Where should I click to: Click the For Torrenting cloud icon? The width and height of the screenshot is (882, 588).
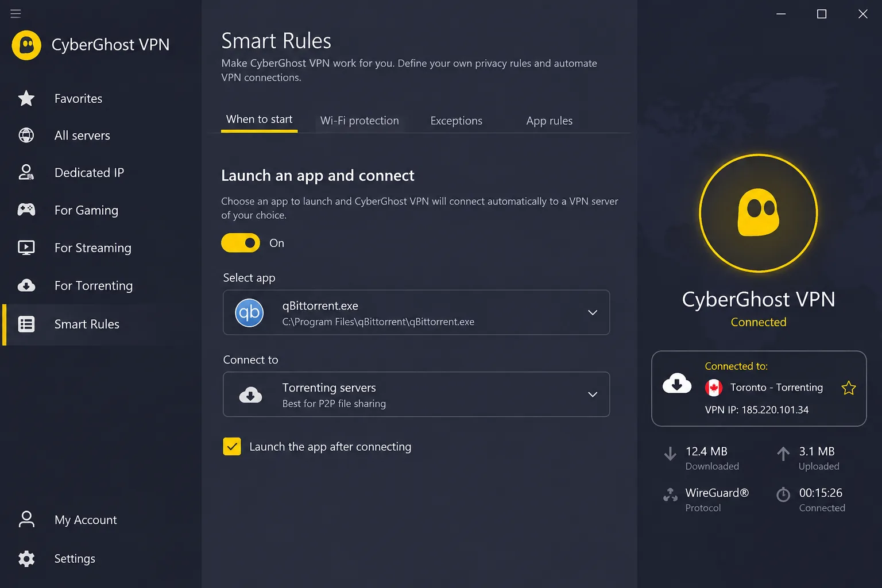point(26,285)
